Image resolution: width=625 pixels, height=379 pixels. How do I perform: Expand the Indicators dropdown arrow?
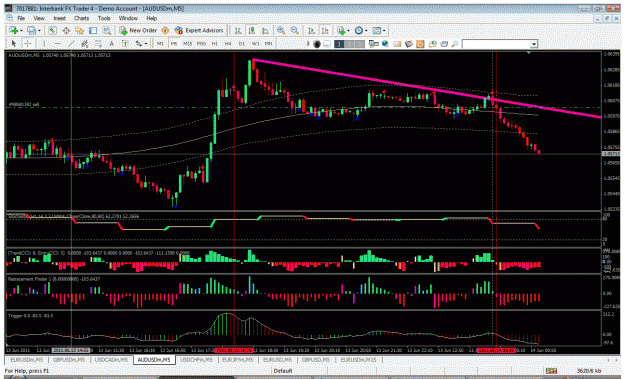click(348, 31)
